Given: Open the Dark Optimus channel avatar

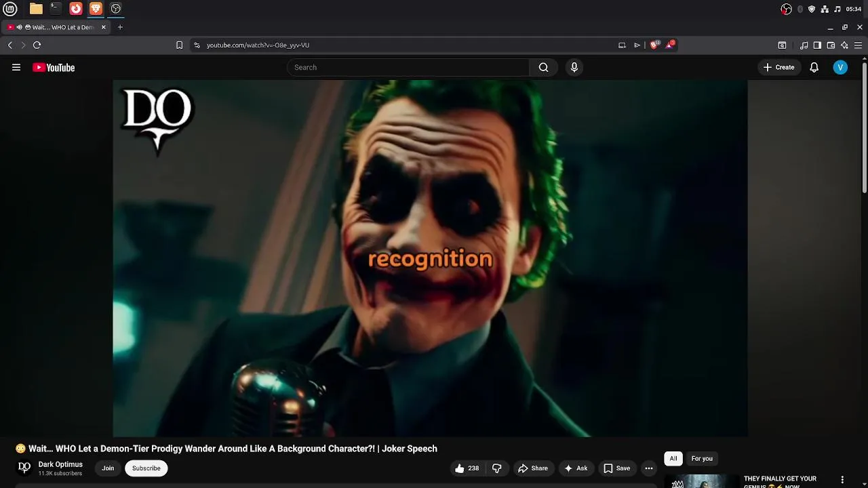Looking at the screenshot, I should 24,468.
